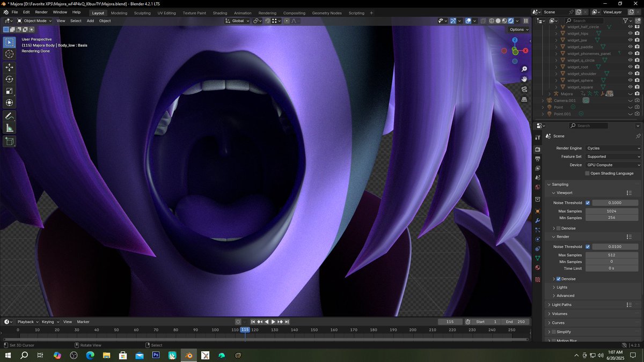Switch to the Shading workspace tab
This screenshot has height=362, width=644.
coord(220,13)
